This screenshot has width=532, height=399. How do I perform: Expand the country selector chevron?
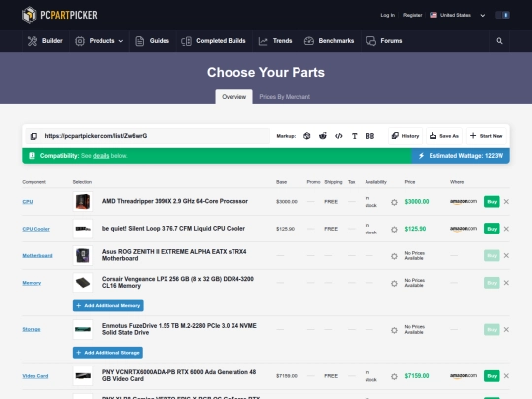(482, 15)
